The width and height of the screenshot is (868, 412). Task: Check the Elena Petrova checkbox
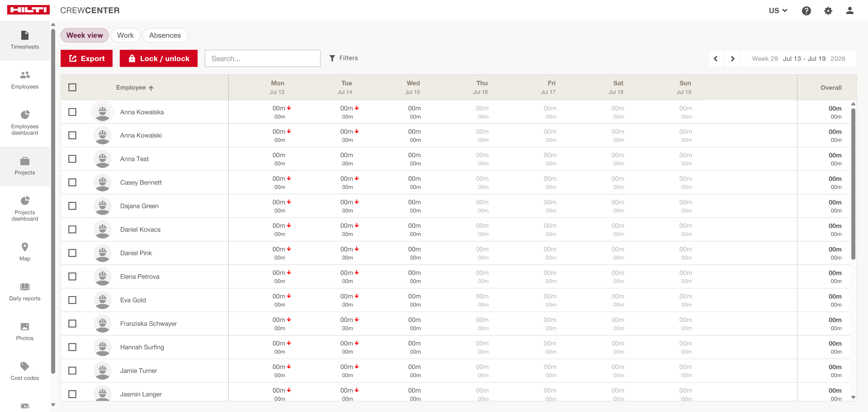[x=72, y=277]
